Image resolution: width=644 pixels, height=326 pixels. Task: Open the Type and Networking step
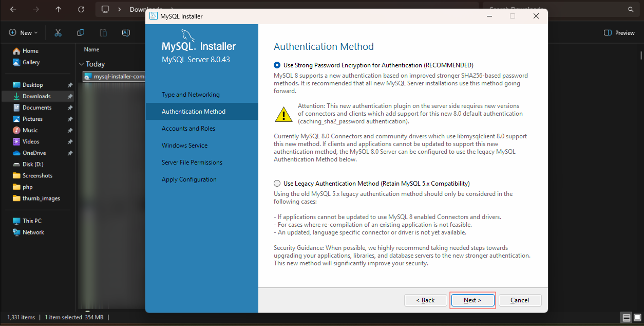(x=191, y=95)
